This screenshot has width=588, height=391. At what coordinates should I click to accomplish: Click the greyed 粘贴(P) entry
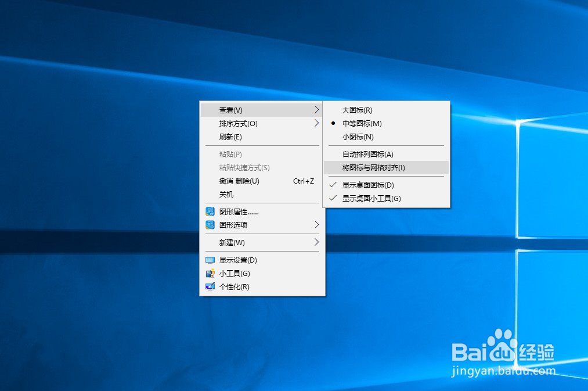(261, 154)
